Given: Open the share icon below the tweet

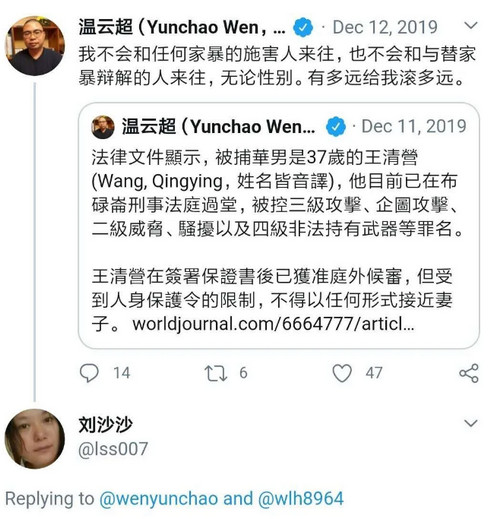Looking at the screenshot, I should click(x=469, y=373).
